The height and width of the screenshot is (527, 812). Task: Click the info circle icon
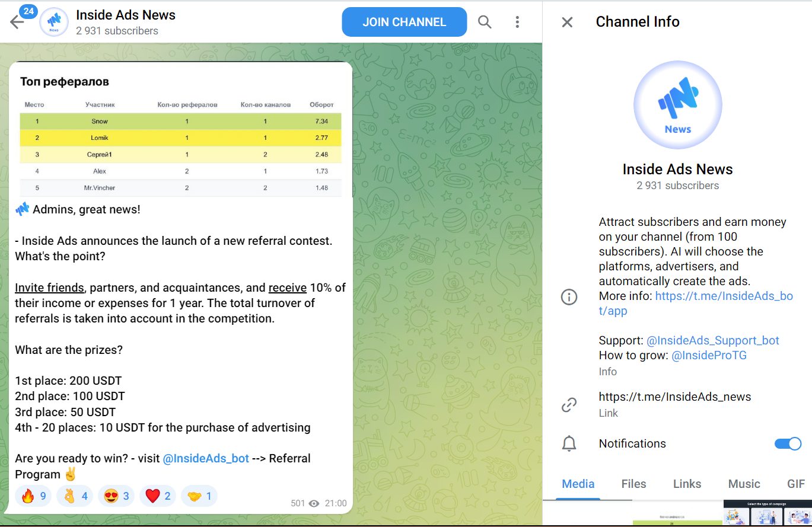tap(569, 297)
